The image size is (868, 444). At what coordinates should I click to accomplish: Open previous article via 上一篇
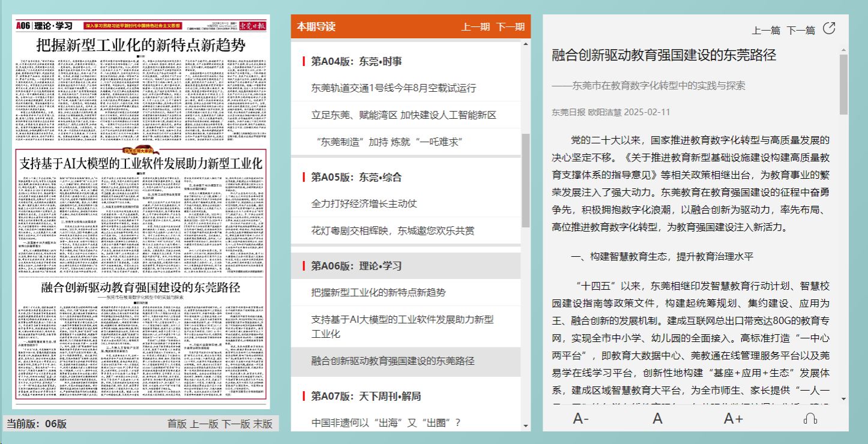coord(766,30)
